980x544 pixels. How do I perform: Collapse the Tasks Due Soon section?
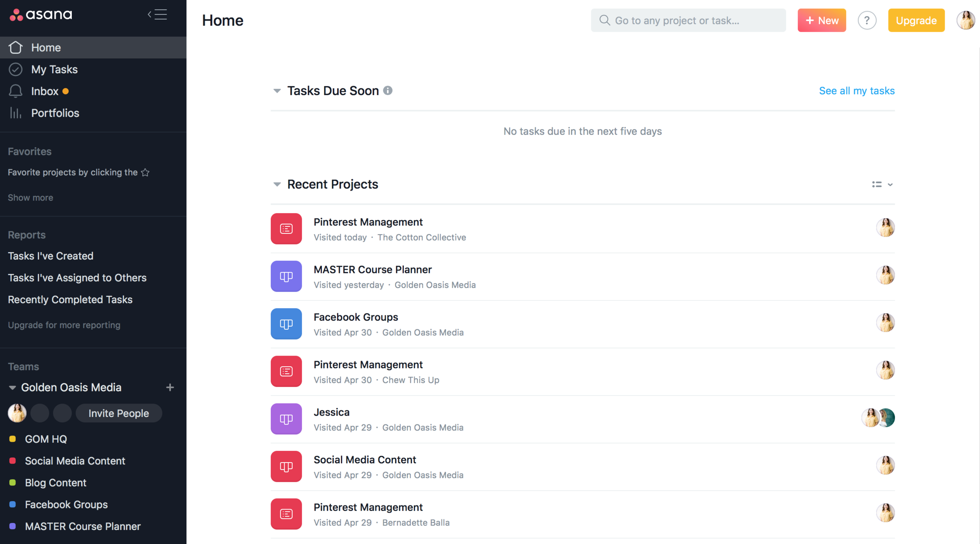click(277, 91)
